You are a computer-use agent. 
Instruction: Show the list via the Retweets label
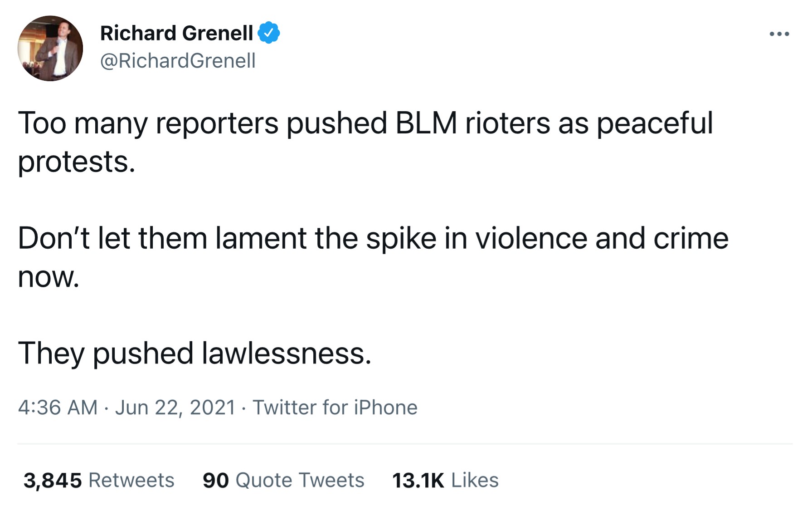click(x=131, y=480)
